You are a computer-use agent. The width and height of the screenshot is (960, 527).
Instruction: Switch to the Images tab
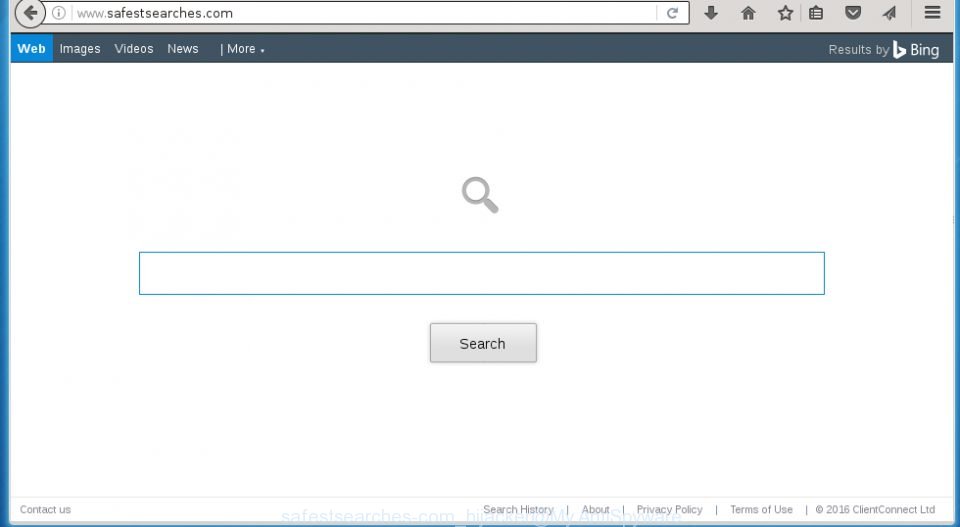[80, 49]
